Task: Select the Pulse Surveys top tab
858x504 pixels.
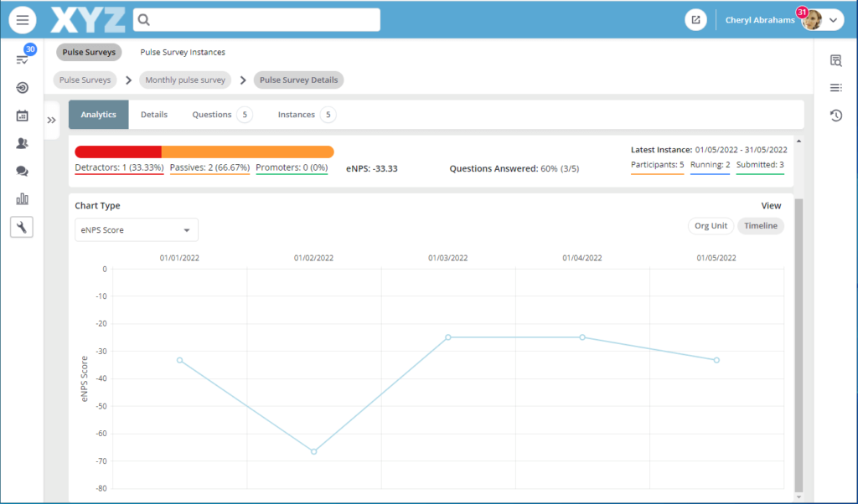Action: tap(89, 52)
